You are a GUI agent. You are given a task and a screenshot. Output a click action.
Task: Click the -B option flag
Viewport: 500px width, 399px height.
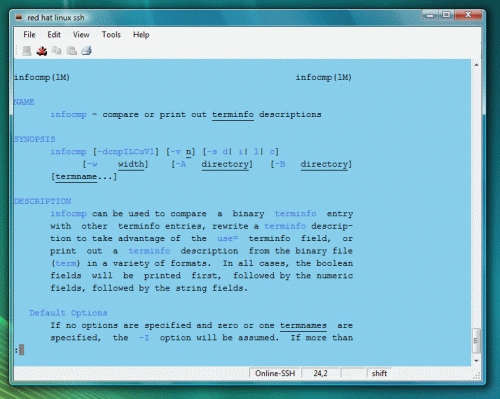pyautogui.click(x=280, y=164)
